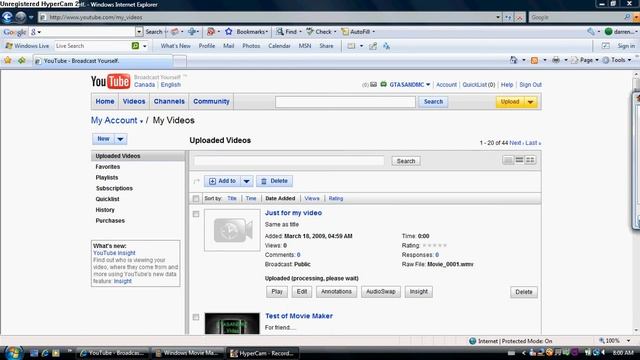This screenshot has width=640, height=360.
Task: Go back with the browser Back arrow
Action: tap(7, 17)
